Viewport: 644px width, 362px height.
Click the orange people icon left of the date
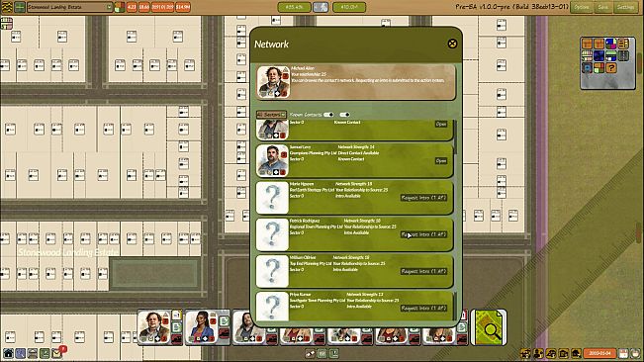(538, 353)
